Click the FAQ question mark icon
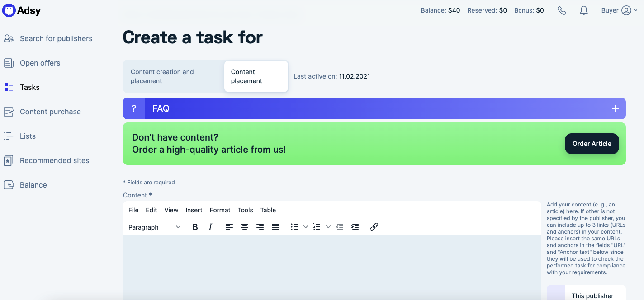Image resolution: width=644 pixels, height=300 pixels. (134, 108)
